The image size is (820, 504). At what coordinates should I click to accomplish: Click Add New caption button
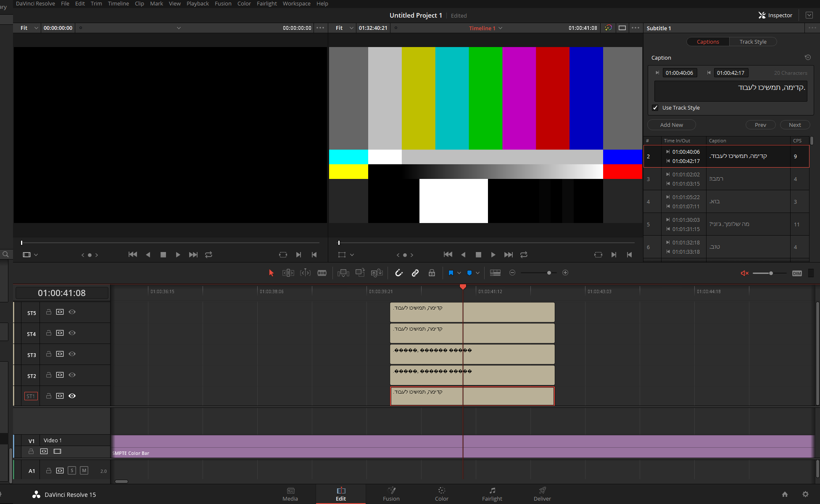click(x=672, y=125)
